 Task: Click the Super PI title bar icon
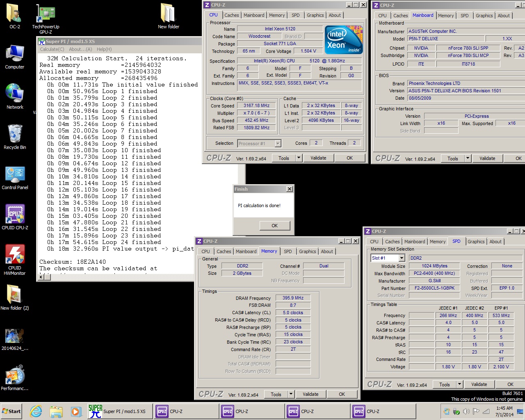tap(41, 41)
